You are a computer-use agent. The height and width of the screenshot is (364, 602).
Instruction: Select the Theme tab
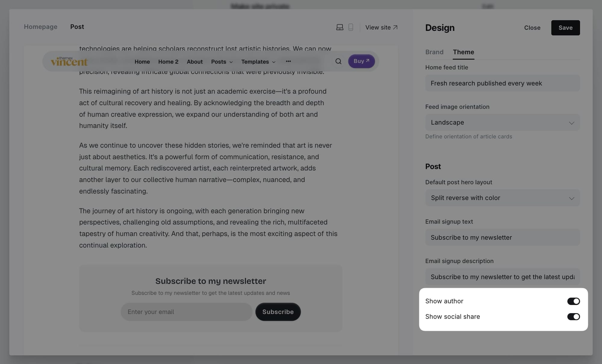(x=463, y=52)
